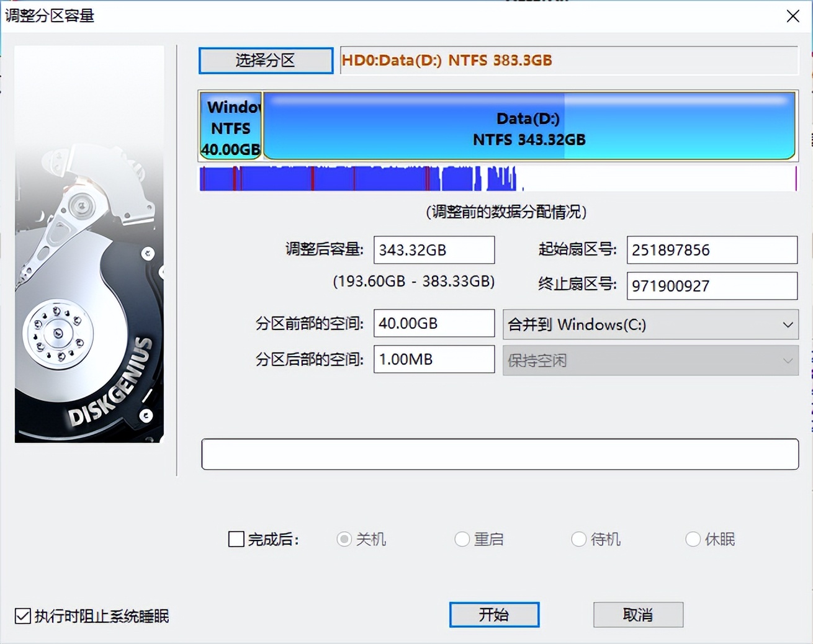Click the 选择分区 button to choose partition
Viewport: 813px width, 644px height.
tap(266, 60)
